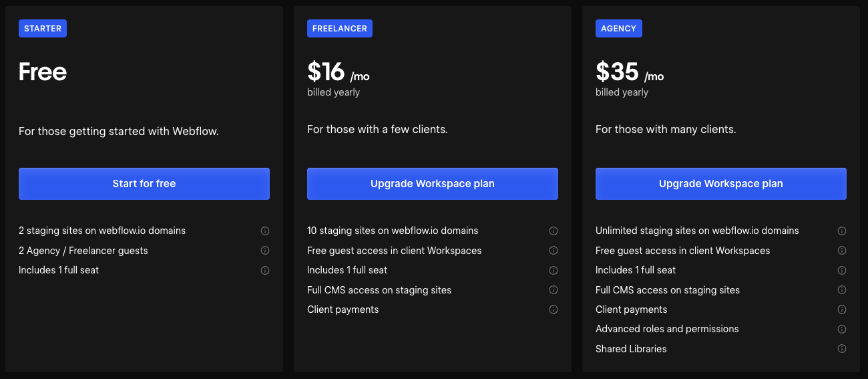Upgrade Workspace plan under Agency

(x=721, y=184)
